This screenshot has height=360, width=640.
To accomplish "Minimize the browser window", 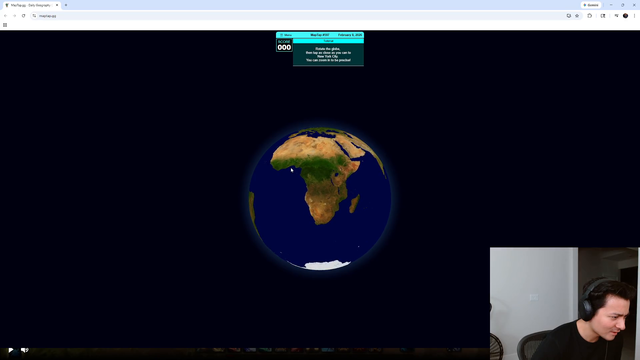I will point(611,5).
